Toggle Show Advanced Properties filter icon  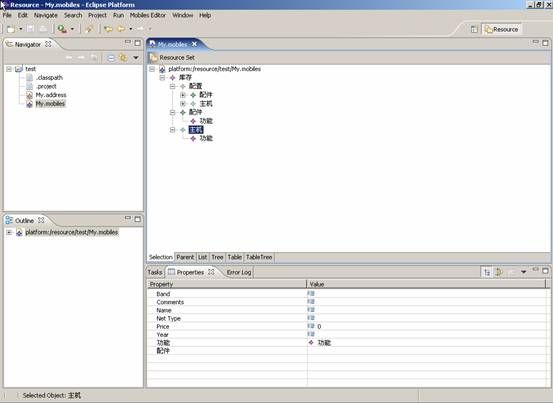pyautogui.click(x=499, y=272)
